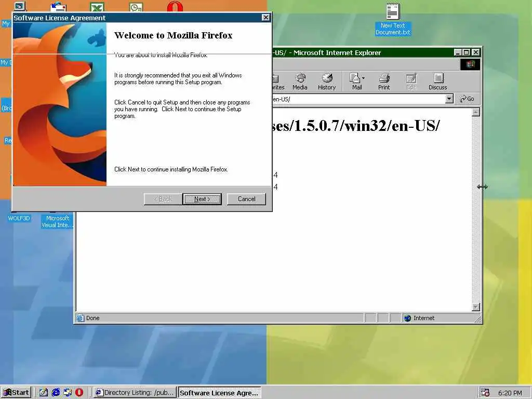Switch to Directory Listing taskbar button
The height and width of the screenshot is (399, 532).
click(x=135, y=393)
